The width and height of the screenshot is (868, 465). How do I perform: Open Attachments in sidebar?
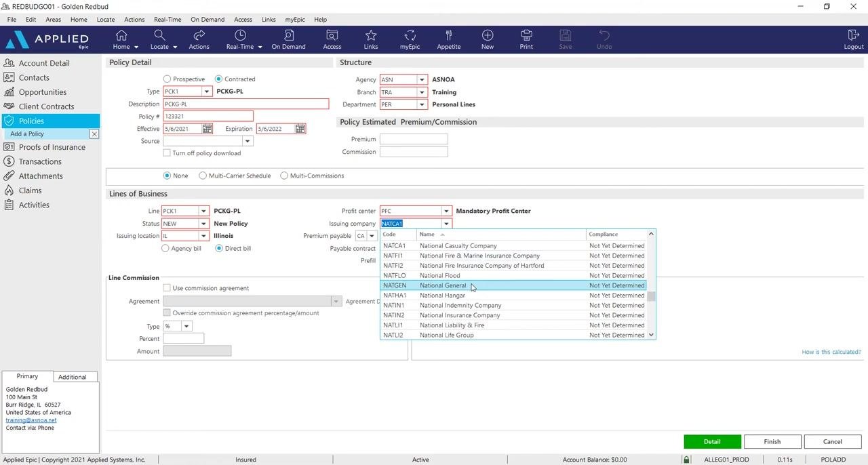coord(41,176)
